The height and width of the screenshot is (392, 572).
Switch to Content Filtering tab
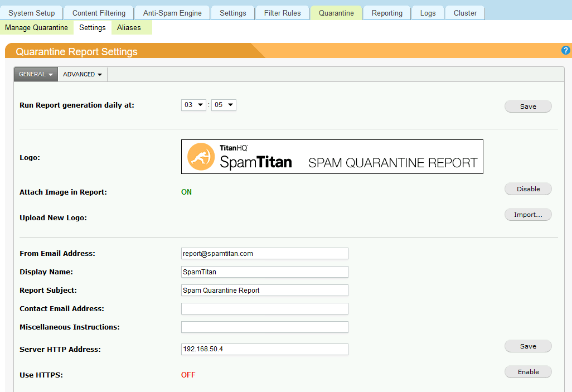[x=99, y=13]
